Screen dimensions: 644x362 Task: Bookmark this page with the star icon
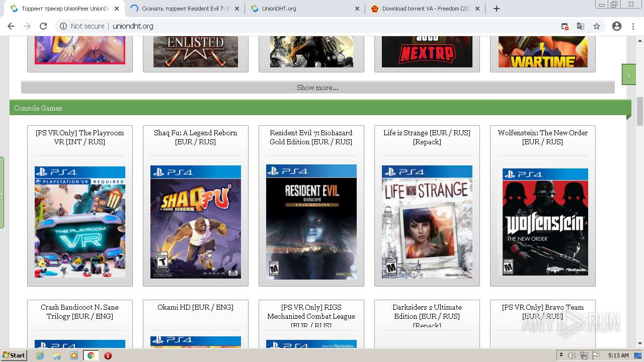point(597,26)
